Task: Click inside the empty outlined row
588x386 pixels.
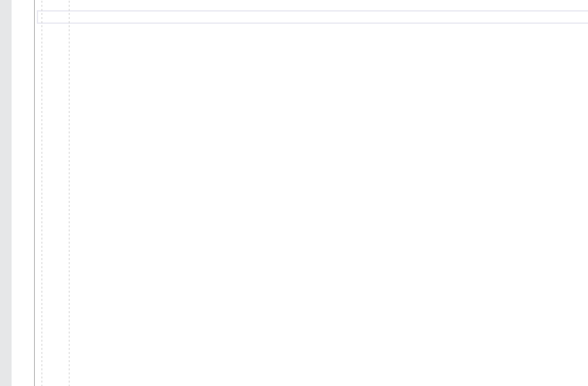Action: tap(312, 17)
